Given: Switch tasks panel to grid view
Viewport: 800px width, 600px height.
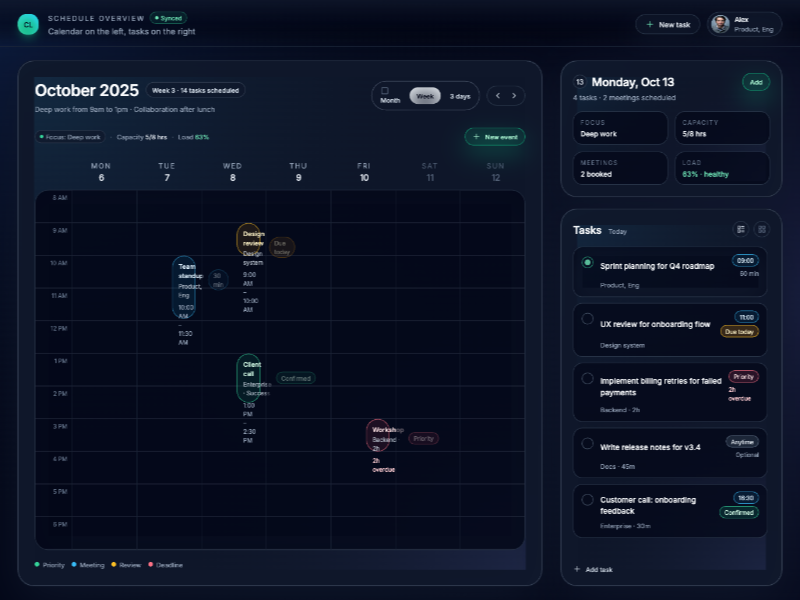Looking at the screenshot, I should tap(762, 229).
